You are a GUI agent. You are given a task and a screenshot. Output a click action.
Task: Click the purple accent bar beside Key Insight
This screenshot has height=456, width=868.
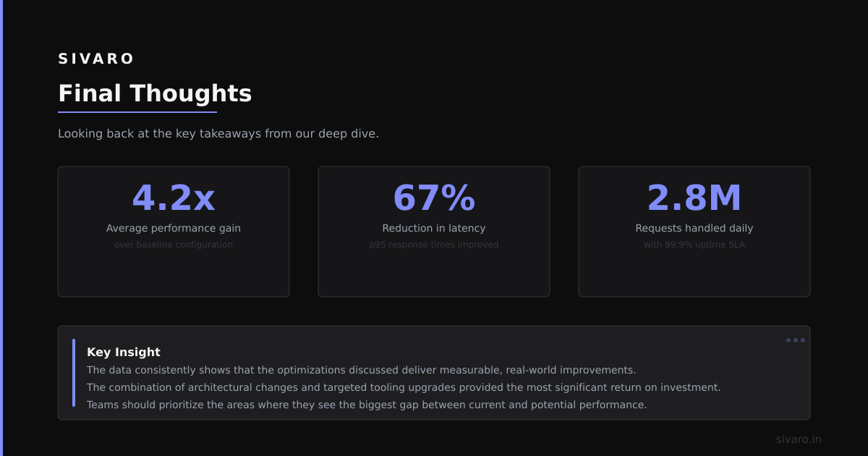click(x=74, y=373)
